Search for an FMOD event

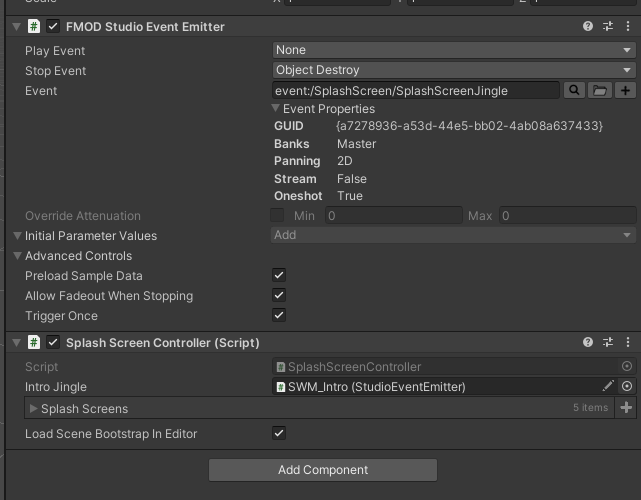coord(574,90)
